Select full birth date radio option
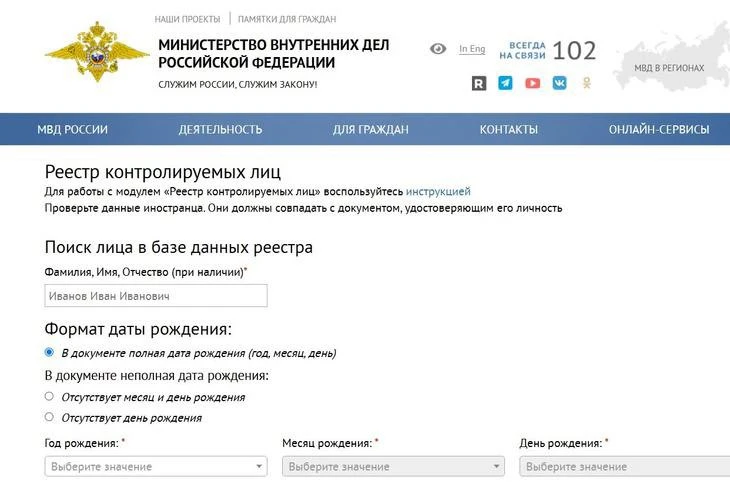This screenshot has height=487, width=730. (x=49, y=352)
